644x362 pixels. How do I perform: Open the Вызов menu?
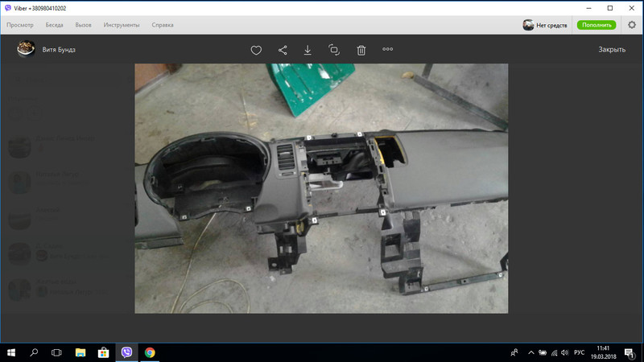click(x=84, y=25)
